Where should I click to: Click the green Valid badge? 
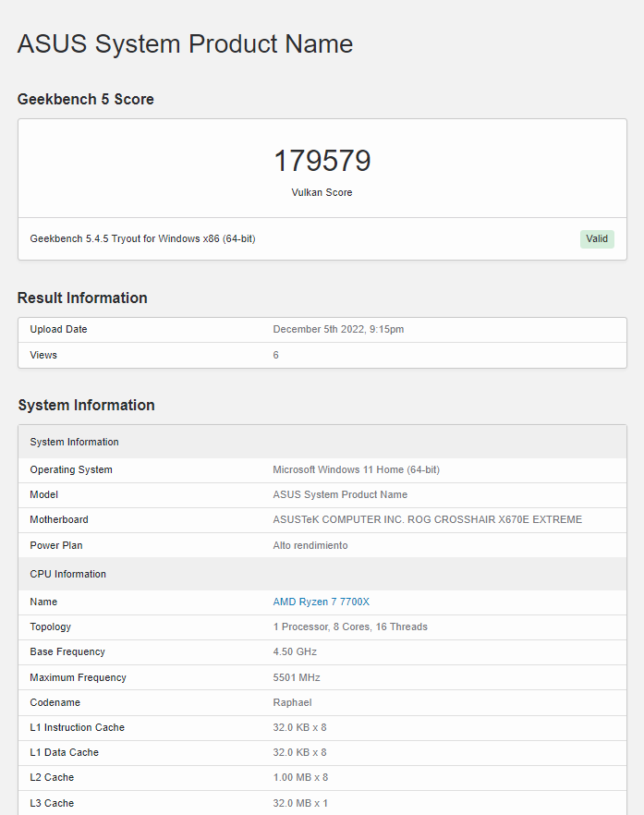[597, 238]
